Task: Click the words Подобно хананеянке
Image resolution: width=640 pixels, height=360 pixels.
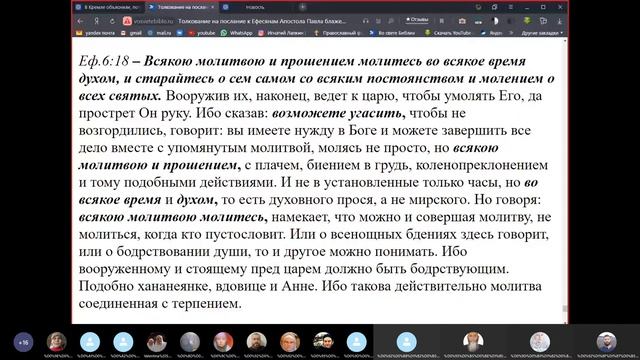Action: (145, 286)
